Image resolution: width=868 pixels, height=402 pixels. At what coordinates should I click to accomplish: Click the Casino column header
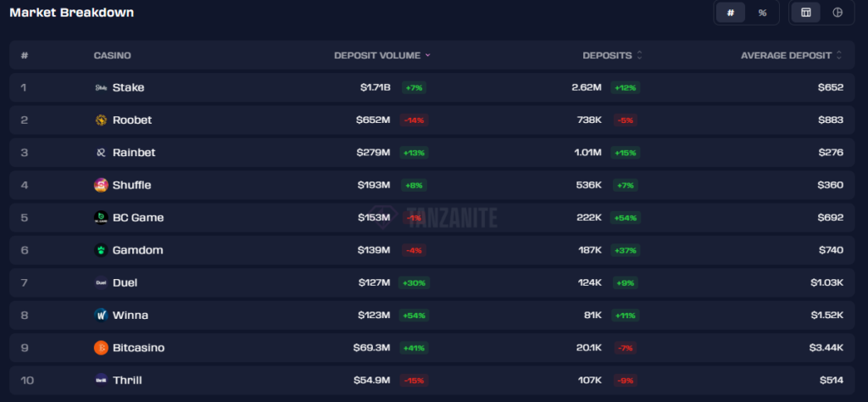[x=112, y=56]
